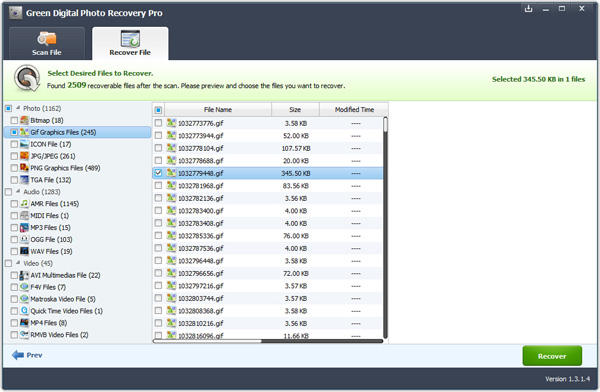Click the gif icon of 1032773944.gif
Image resolution: width=600 pixels, height=392 pixels.
pos(171,136)
